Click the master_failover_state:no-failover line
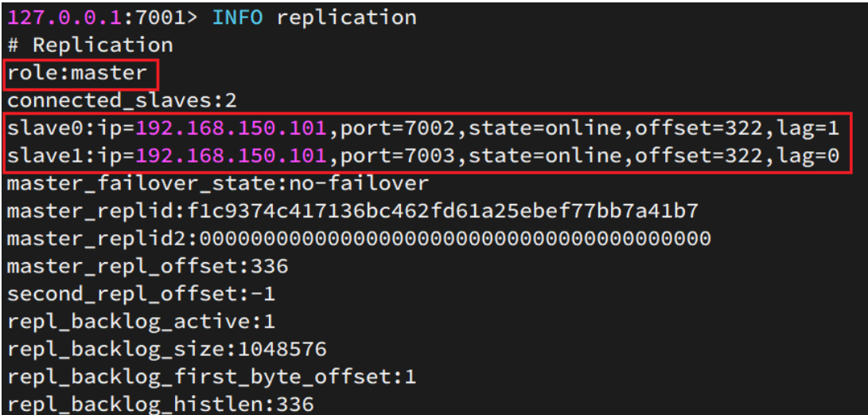 tap(218, 183)
